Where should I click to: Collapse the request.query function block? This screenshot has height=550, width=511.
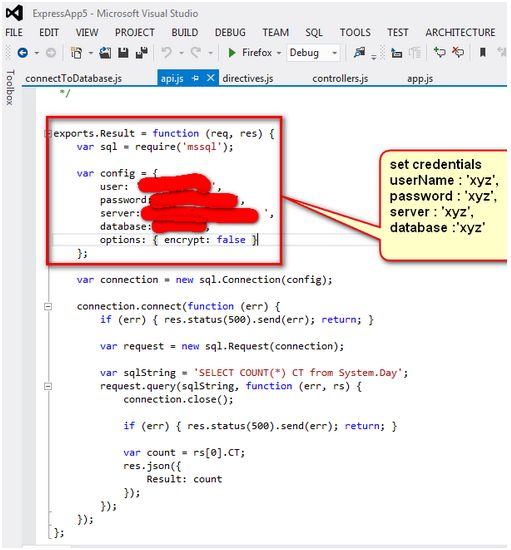(48, 387)
